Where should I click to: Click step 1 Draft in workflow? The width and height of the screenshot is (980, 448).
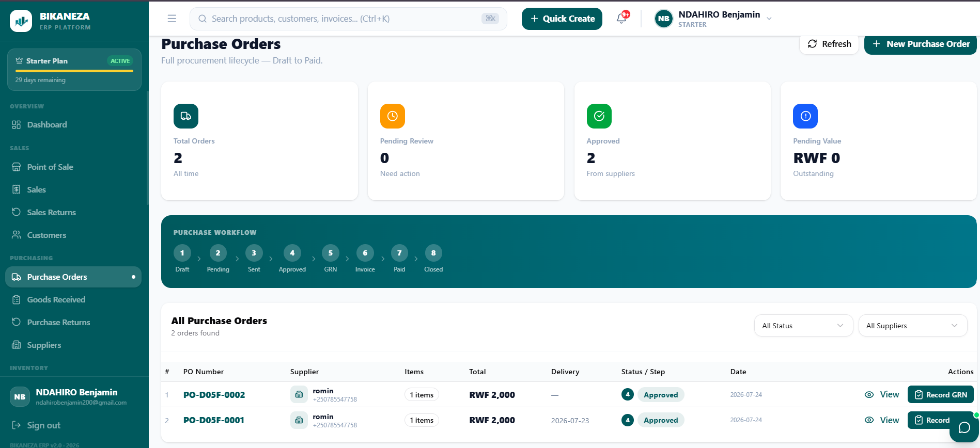click(182, 258)
